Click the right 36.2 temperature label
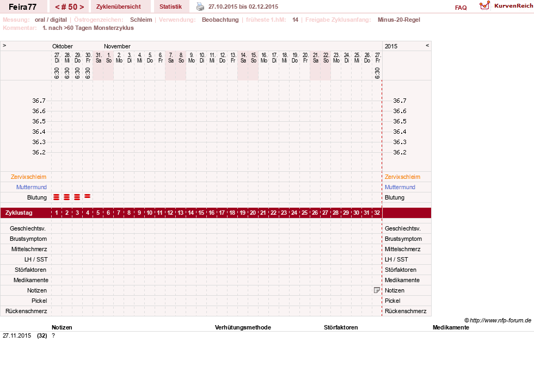The width and height of the screenshot is (534, 392). 400,152
